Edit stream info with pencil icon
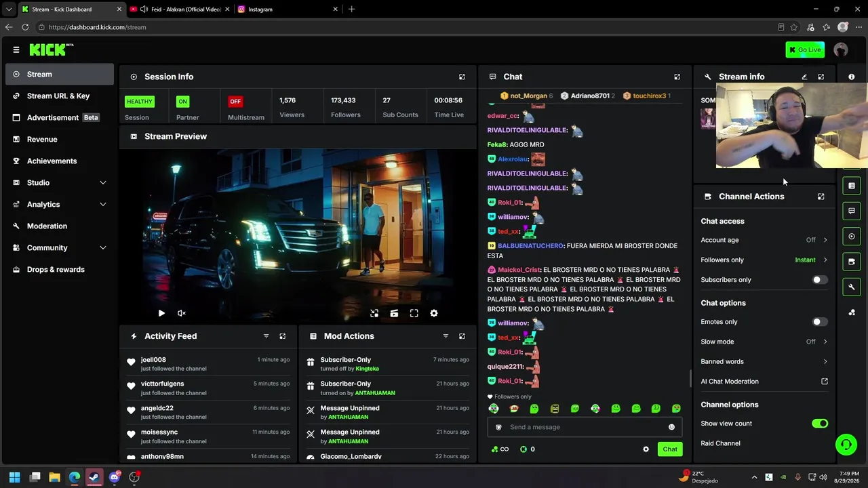The image size is (868, 488). pyautogui.click(x=804, y=77)
